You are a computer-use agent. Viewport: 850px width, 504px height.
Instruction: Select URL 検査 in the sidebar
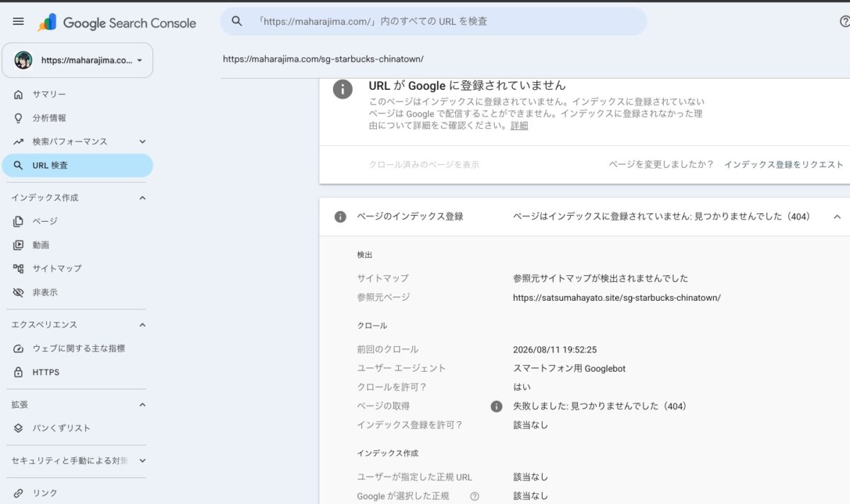[76, 165]
